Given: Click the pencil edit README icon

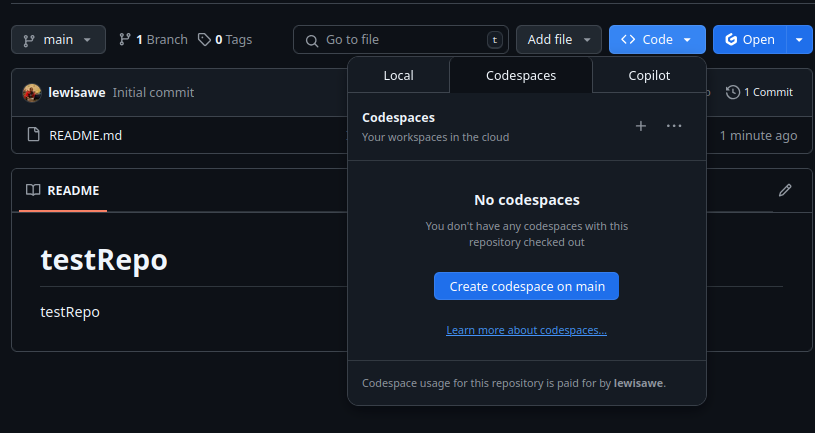Looking at the screenshot, I should coord(785,190).
